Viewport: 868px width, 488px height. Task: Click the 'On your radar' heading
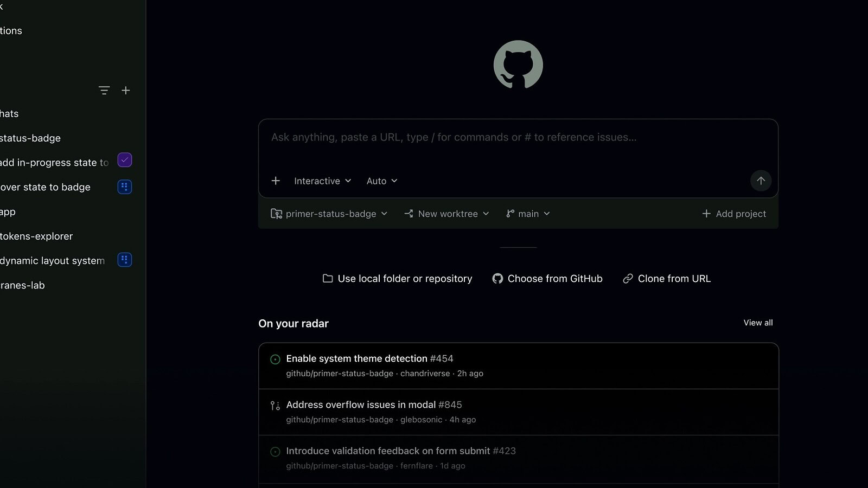293,323
